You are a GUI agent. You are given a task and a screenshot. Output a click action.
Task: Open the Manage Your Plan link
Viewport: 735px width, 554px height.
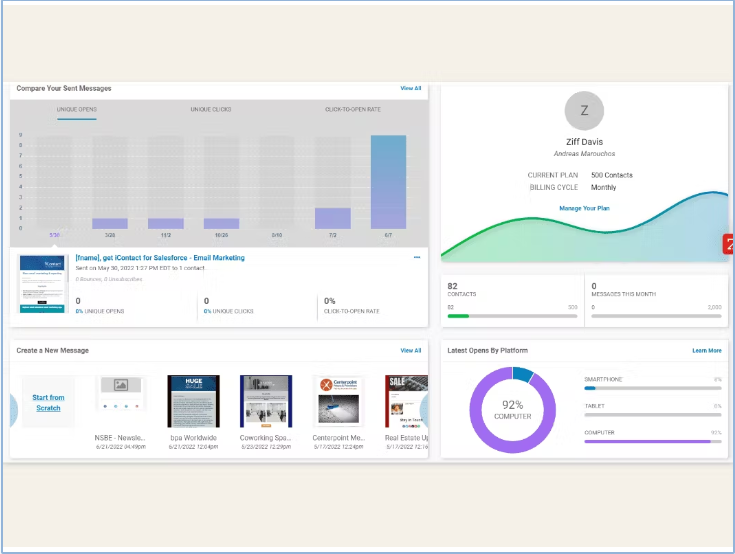pos(584,208)
